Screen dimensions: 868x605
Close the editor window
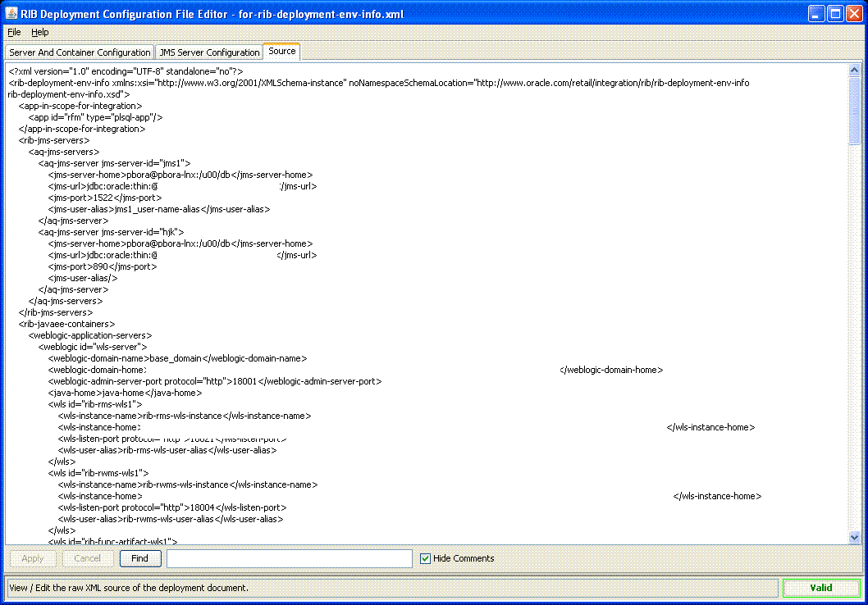click(854, 14)
